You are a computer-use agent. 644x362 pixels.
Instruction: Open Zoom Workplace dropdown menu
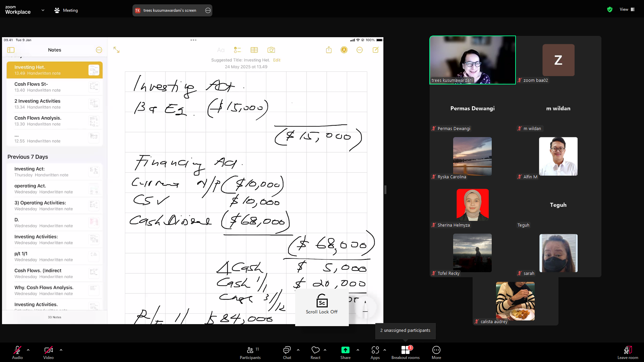coord(43,10)
